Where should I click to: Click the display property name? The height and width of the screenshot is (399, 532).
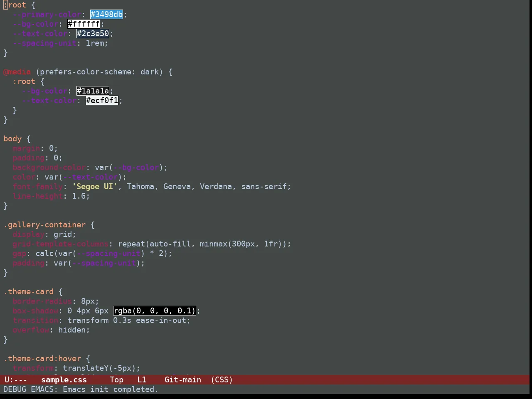click(29, 234)
